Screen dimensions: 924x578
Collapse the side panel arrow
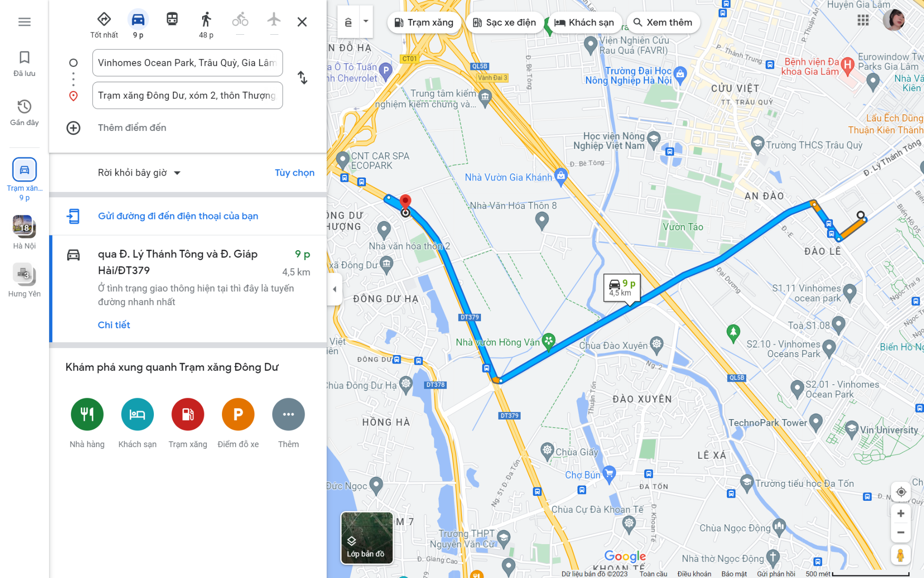point(334,289)
